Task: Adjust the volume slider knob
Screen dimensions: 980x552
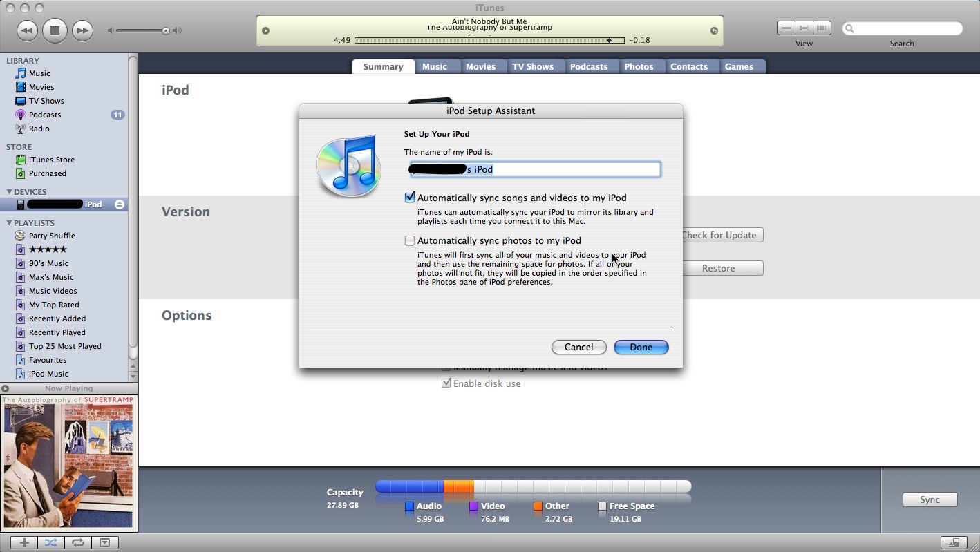Action: coord(166,30)
